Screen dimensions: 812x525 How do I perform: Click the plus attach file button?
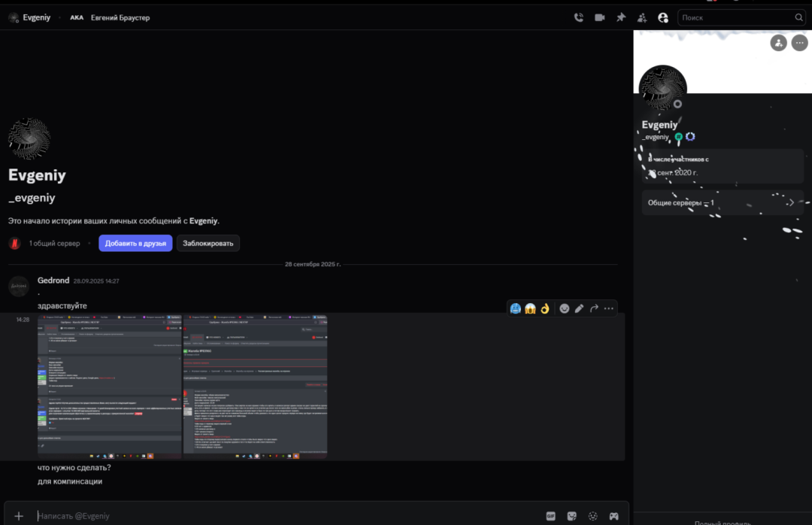tap(19, 516)
